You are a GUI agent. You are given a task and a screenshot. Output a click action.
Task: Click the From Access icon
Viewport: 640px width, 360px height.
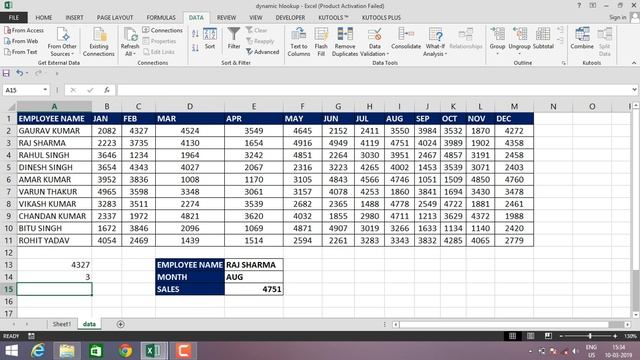coord(7,30)
